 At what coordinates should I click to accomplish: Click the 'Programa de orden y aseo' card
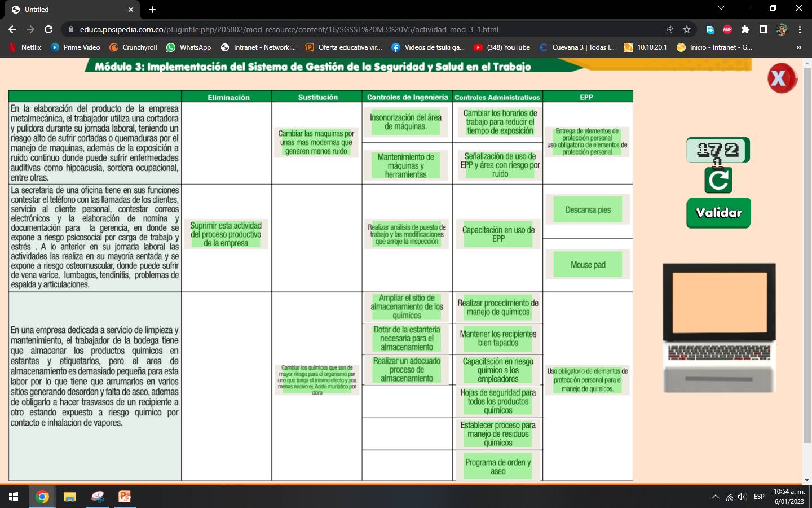[x=498, y=466]
